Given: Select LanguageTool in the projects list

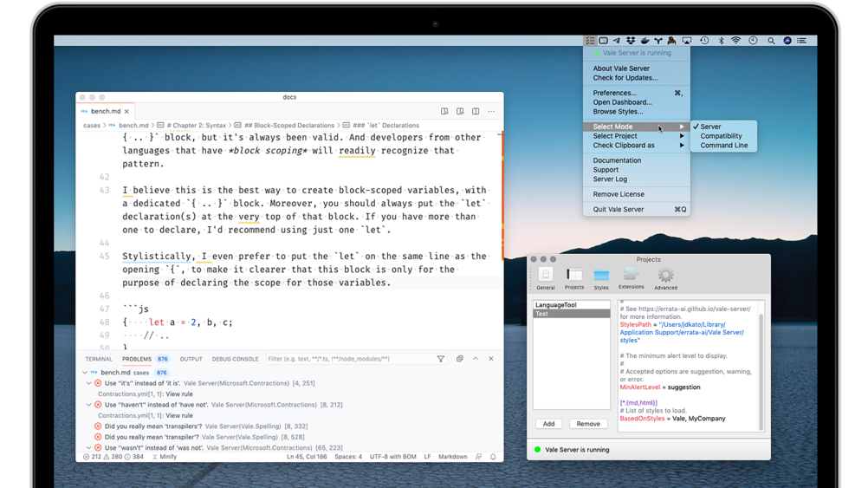Looking at the screenshot, I should [571, 304].
